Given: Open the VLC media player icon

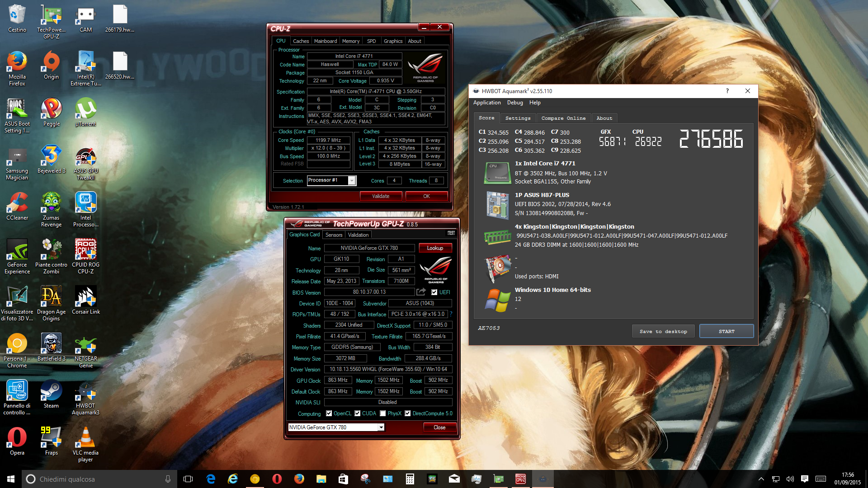Looking at the screenshot, I should tap(85, 444).
